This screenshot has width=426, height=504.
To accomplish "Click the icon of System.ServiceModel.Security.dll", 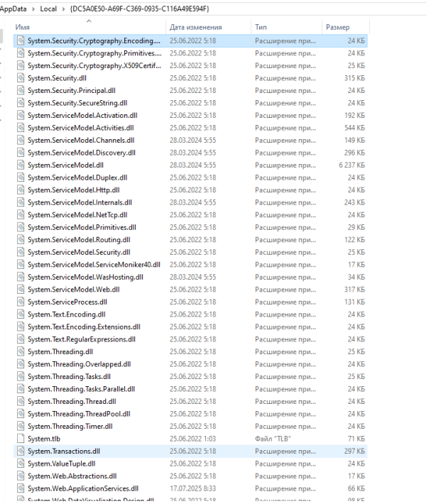I will coord(21,252).
